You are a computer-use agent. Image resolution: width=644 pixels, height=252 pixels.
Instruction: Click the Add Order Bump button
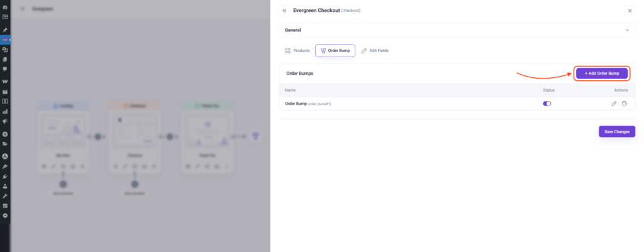tap(602, 74)
